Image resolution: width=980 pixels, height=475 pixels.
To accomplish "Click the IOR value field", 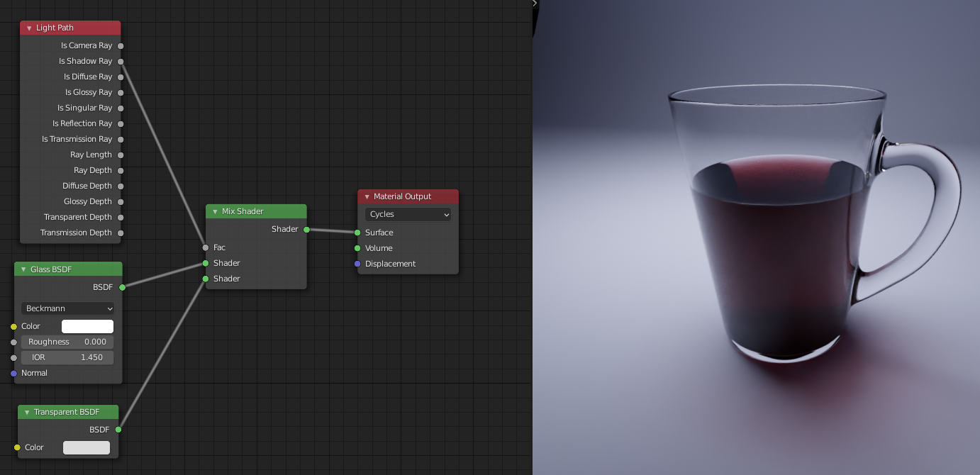I will click(68, 357).
